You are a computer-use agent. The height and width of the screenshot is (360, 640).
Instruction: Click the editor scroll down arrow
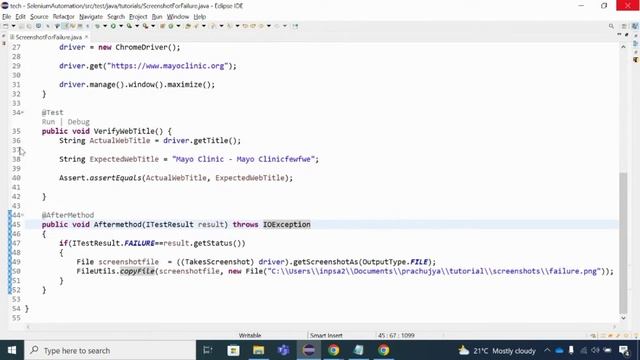click(x=623, y=318)
